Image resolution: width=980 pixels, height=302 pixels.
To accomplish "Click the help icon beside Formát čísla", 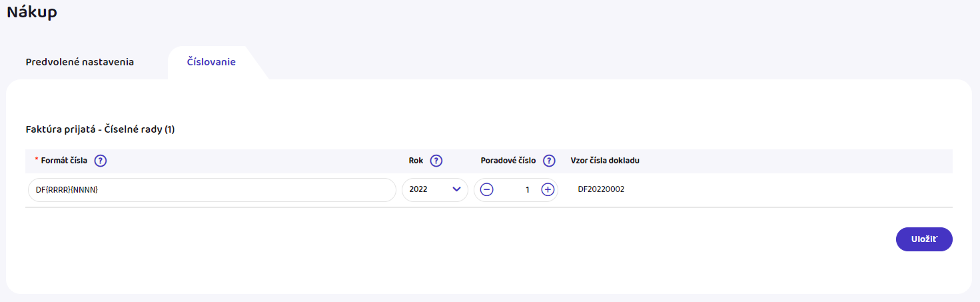I will tap(101, 161).
